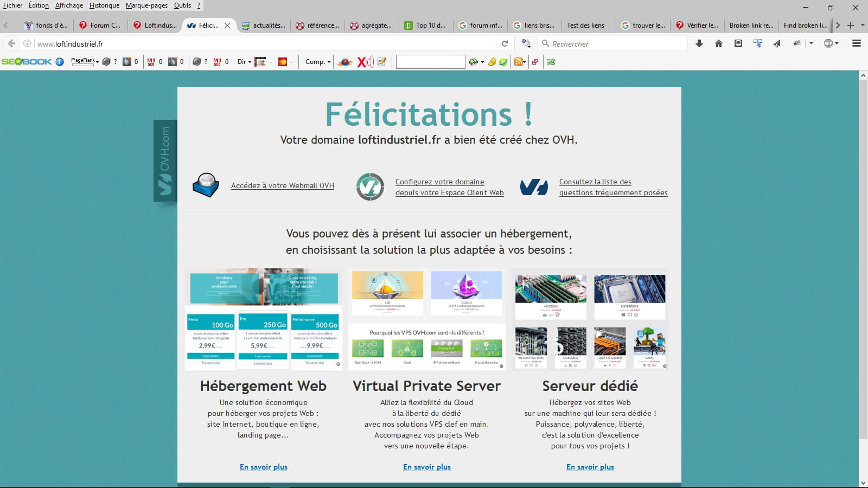Click the webmail mouse icon
The width and height of the screenshot is (868, 488).
pyautogui.click(x=206, y=185)
